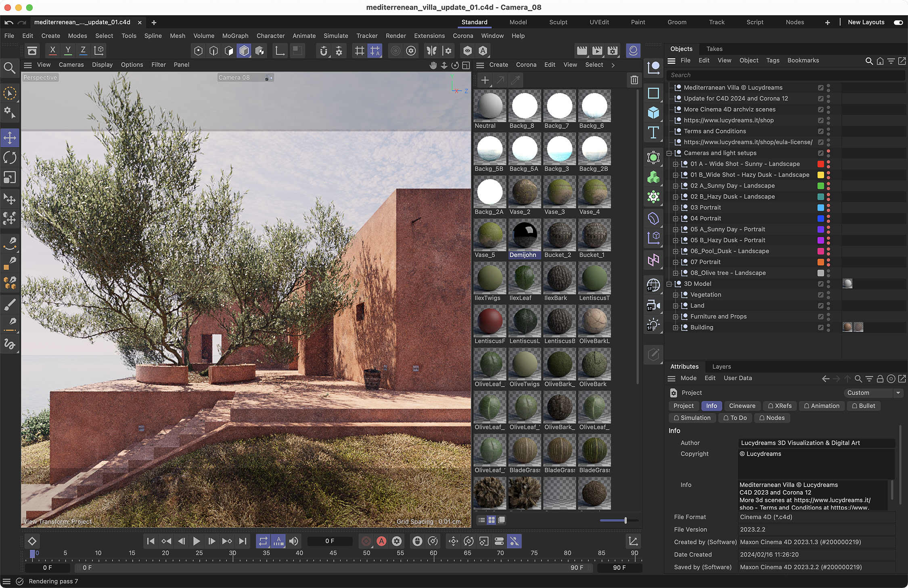This screenshot has width=908, height=588.
Task: Toggle enable checkmark for Furniture and Props
Action: click(x=820, y=316)
